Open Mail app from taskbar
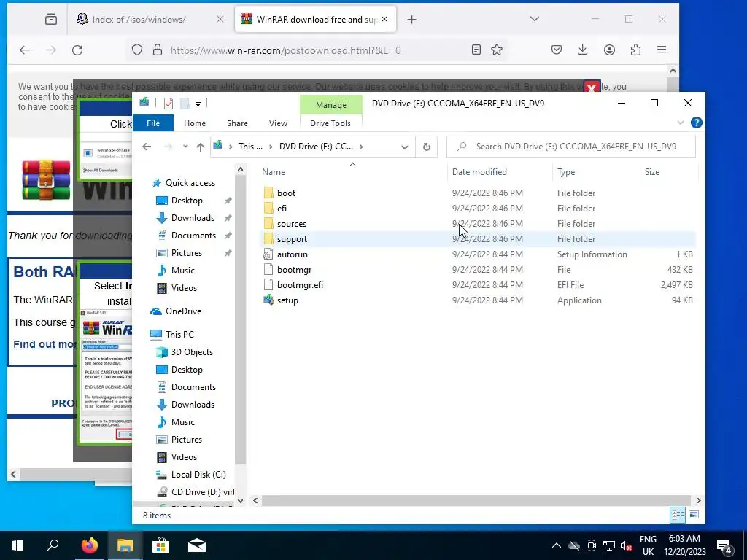Screen dimensions: 747x560 tap(196, 545)
